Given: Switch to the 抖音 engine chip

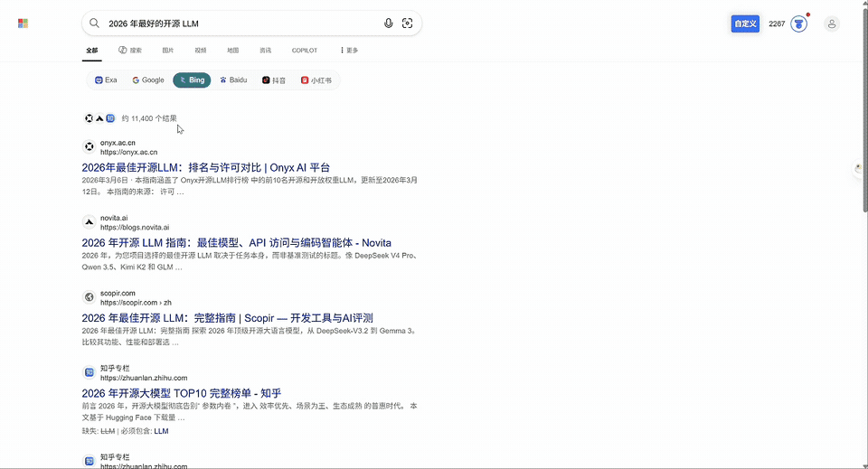Looking at the screenshot, I should (x=274, y=80).
